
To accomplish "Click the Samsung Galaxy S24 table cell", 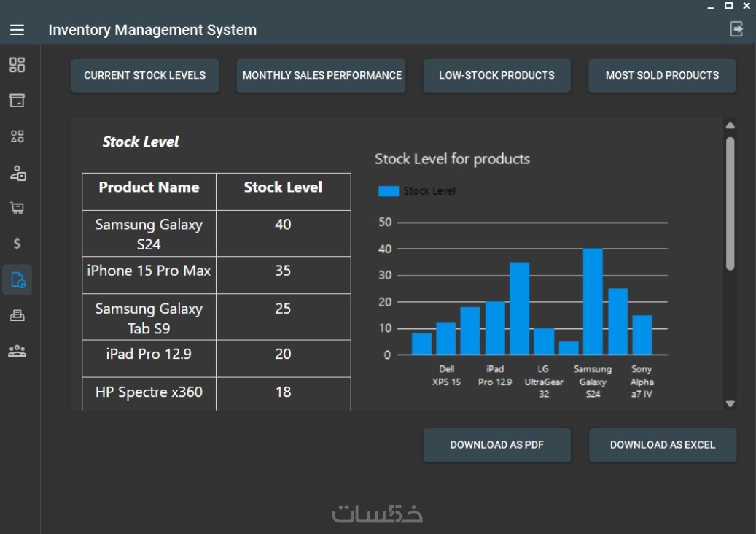I will pos(149,233).
